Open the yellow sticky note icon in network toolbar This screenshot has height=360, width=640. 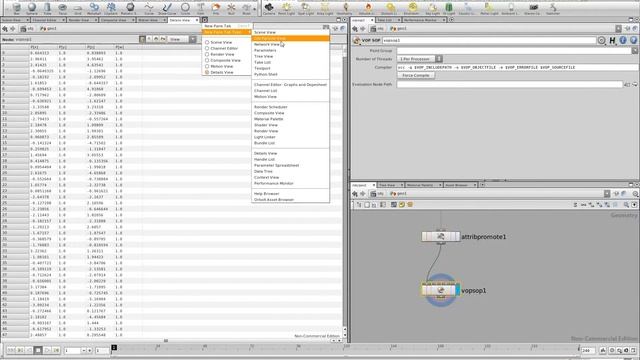pyautogui.click(x=402, y=204)
